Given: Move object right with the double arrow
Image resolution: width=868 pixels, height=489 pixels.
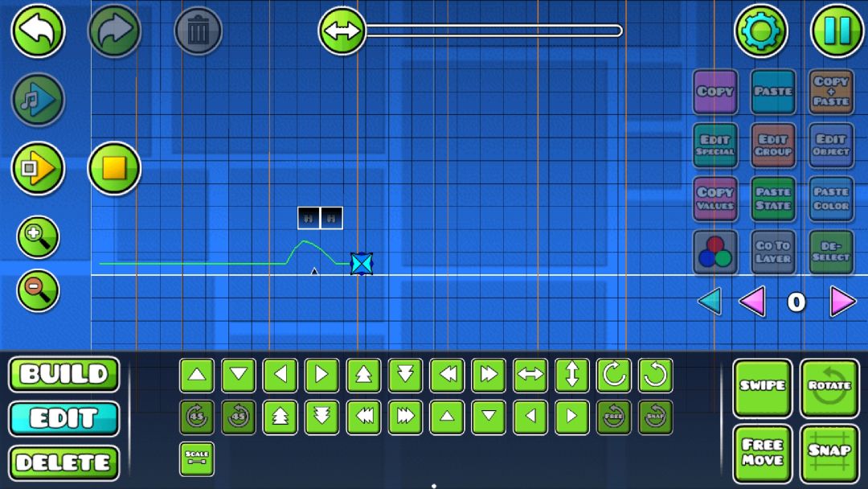Looking at the screenshot, I should [x=489, y=375].
